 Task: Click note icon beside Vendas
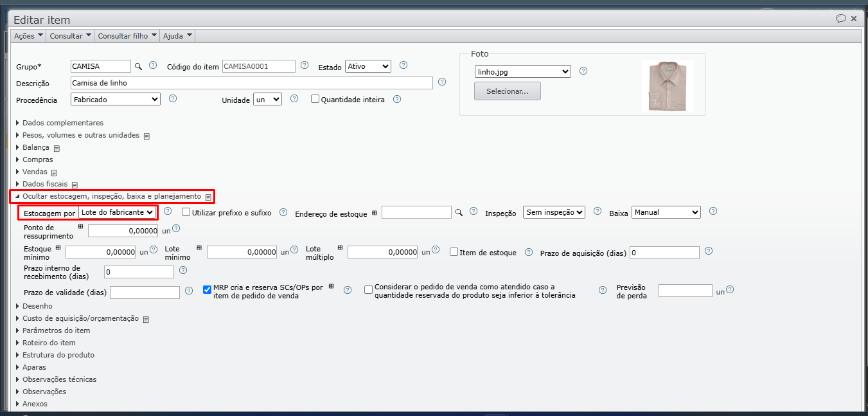click(54, 173)
